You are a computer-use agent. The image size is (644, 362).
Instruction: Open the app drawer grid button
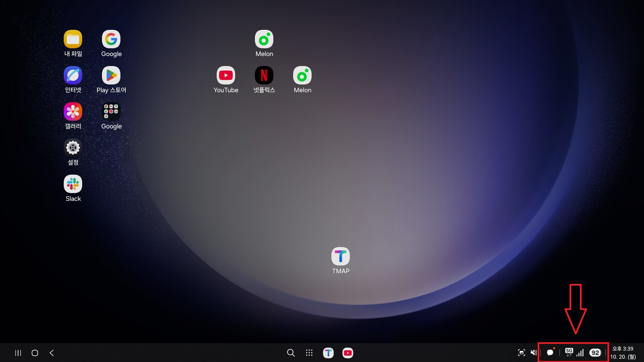(x=309, y=353)
